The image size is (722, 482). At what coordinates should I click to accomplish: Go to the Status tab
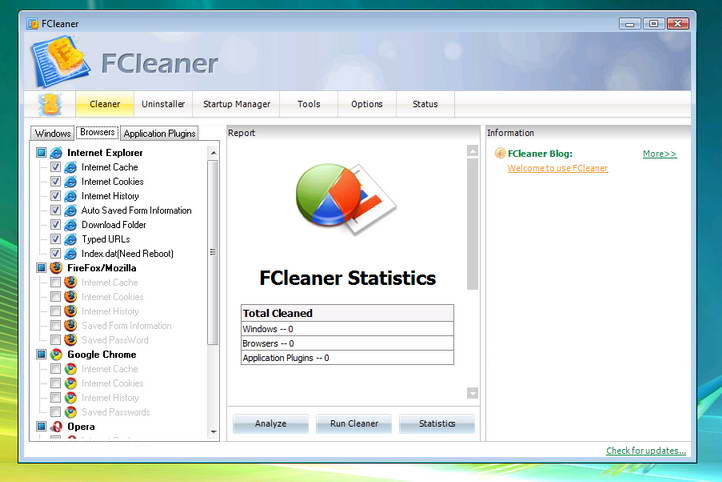pos(425,104)
